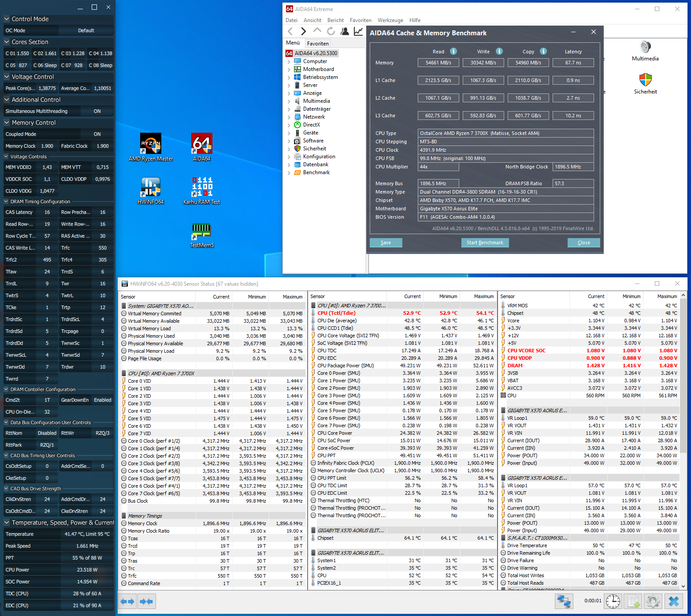The width and height of the screenshot is (691, 616).
Task: Refresh the AIDA64 page
Action: click(331, 31)
